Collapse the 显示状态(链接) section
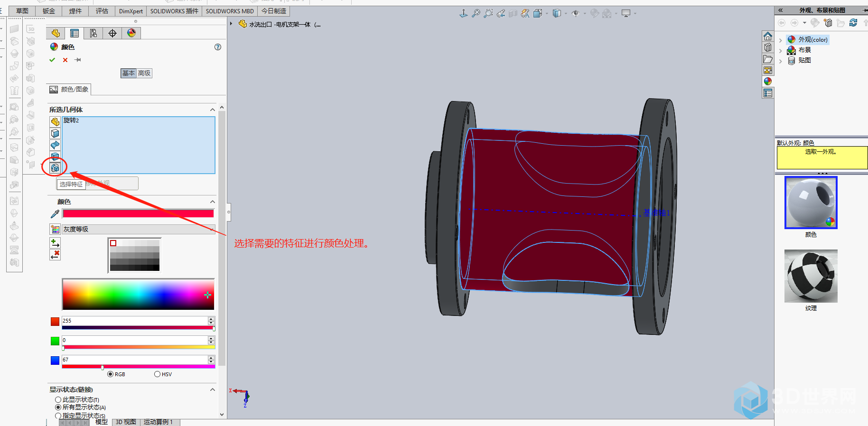This screenshot has width=868, height=426. tap(213, 389)
